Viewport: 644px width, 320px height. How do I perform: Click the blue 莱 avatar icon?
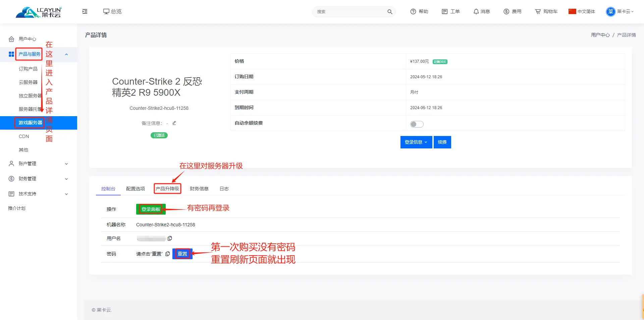point(611,11)
